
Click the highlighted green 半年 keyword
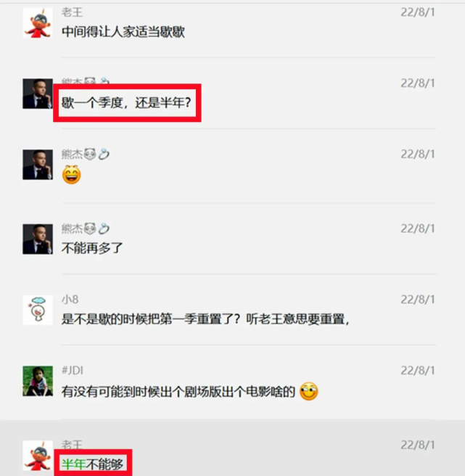(x=74, y=464)
